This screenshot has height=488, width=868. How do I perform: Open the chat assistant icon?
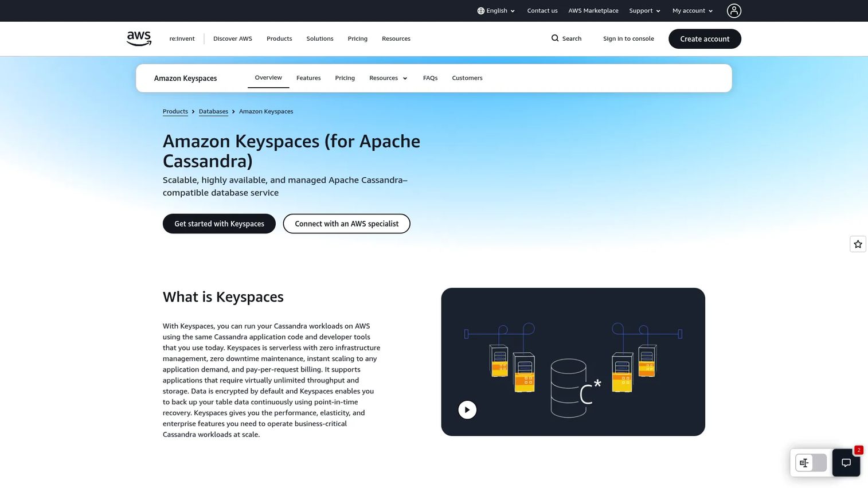[846, 463]
